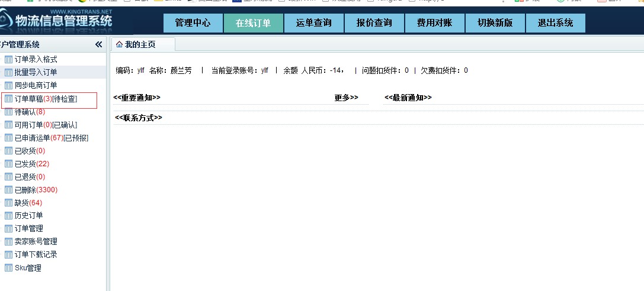644x291 pixels.
Task: Collapse the left sidebar with double-arrow
Action: pos(98,44)
